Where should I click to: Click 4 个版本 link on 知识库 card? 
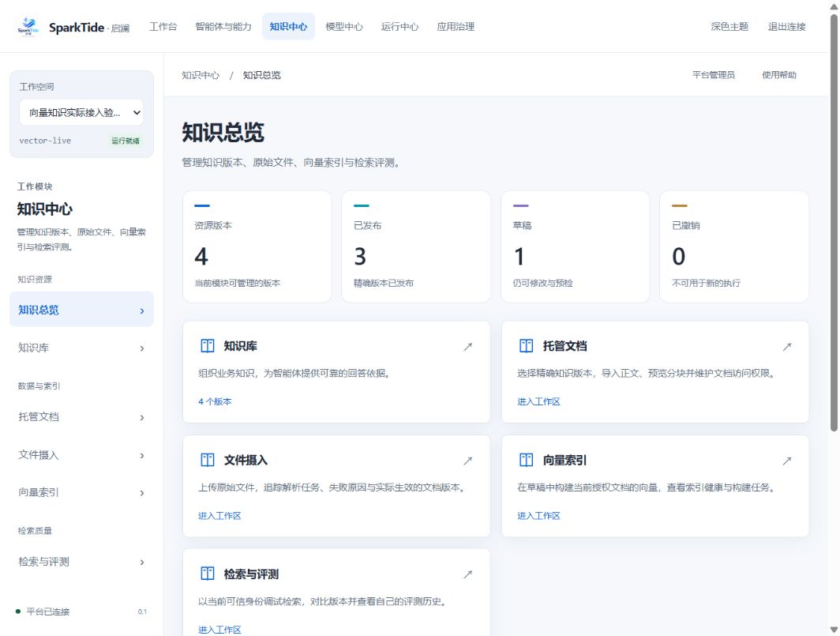click(x=215, y=401)
